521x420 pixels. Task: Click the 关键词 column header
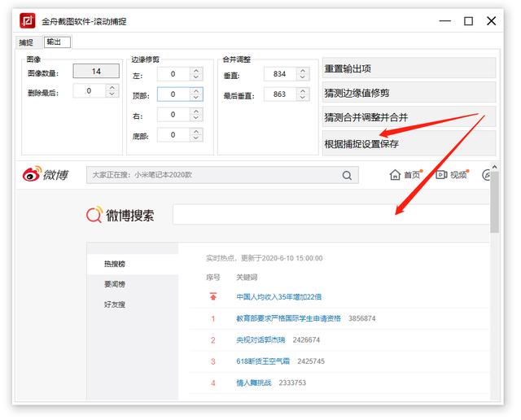coord(247,277)
